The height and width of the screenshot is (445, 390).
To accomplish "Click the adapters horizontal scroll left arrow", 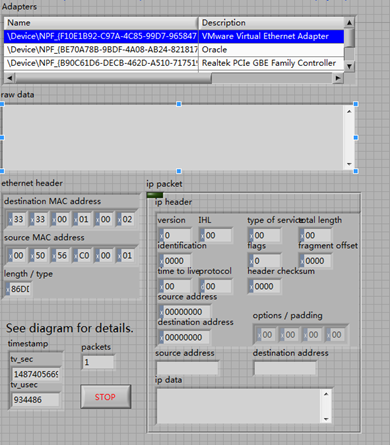I will (9, 78).
